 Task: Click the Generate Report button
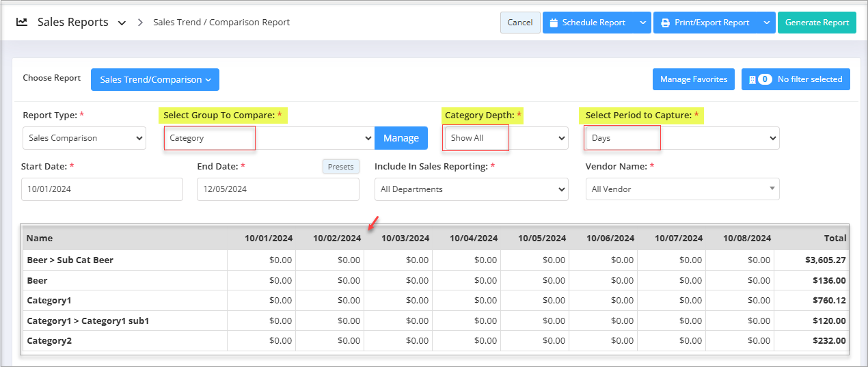point(817,23)
